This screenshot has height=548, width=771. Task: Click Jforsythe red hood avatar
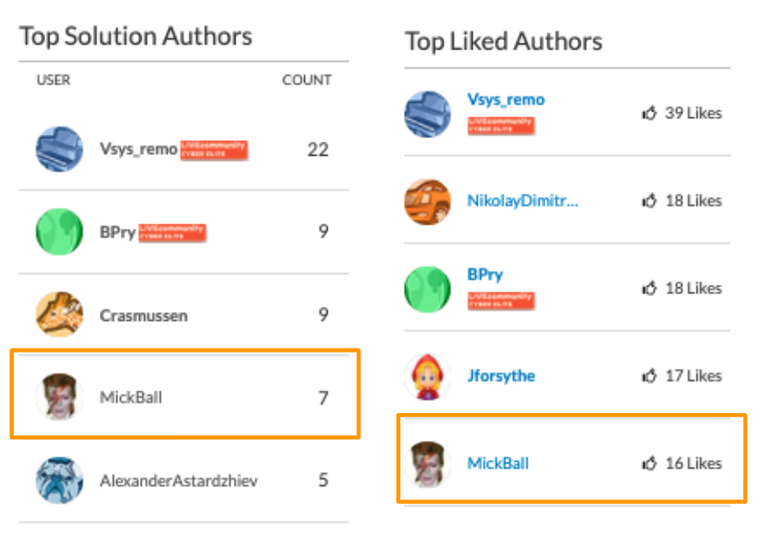427,376
